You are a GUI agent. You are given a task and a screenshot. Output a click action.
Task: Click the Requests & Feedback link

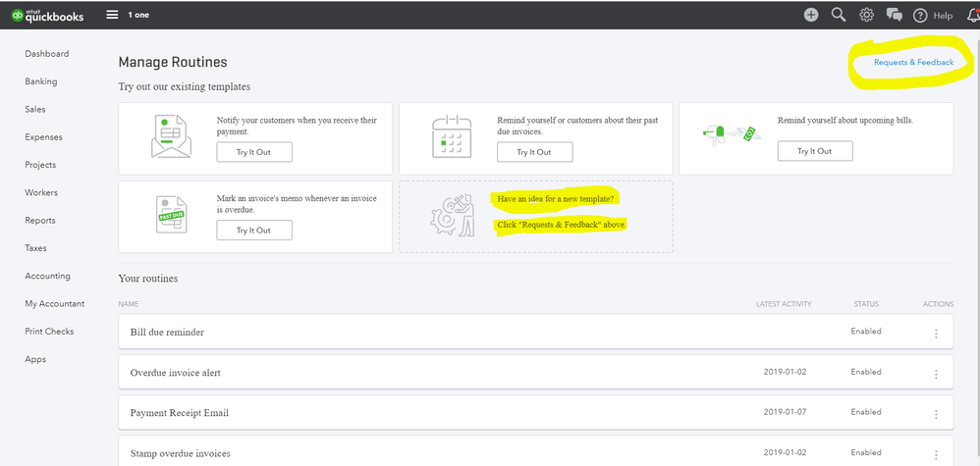tap(913, 62)
